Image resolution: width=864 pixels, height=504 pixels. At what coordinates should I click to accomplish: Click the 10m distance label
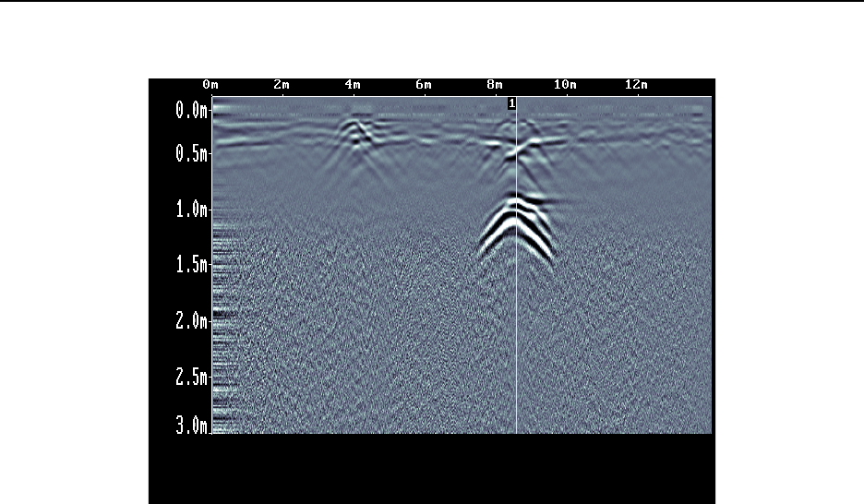coord(565,85)
